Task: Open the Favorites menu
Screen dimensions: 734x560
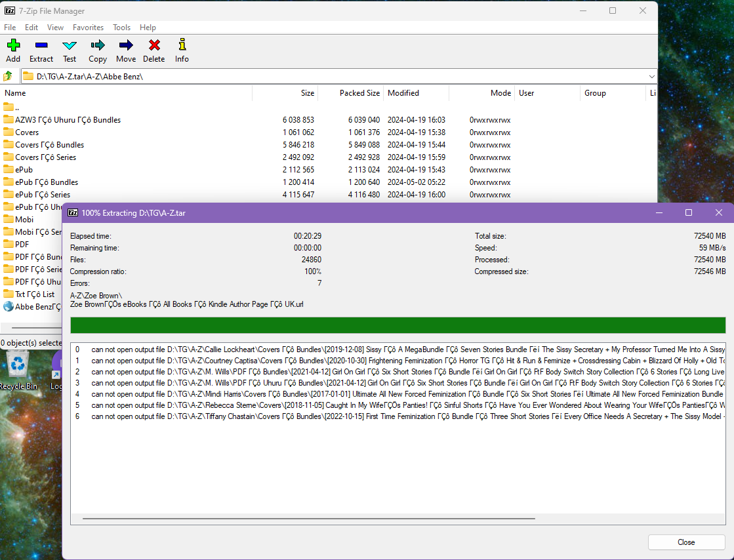Action: 88,28
